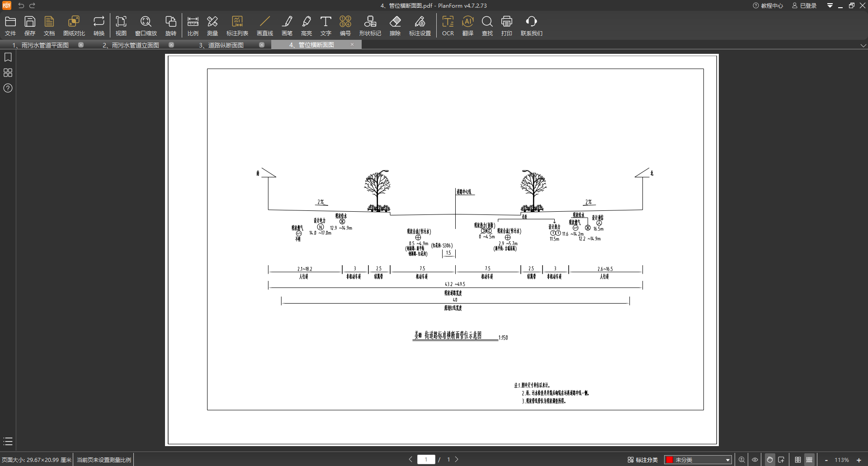868x466 pixels.
Task: Open the 未分类 annotation category dropdown
Action: (x=698, y=460)
